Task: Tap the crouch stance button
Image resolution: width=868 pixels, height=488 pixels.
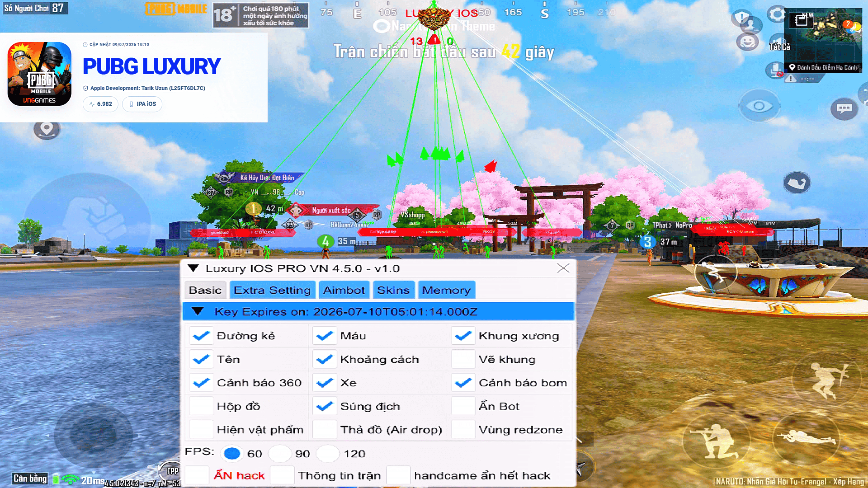Action: pyautogui.click(x=717, y=441)
